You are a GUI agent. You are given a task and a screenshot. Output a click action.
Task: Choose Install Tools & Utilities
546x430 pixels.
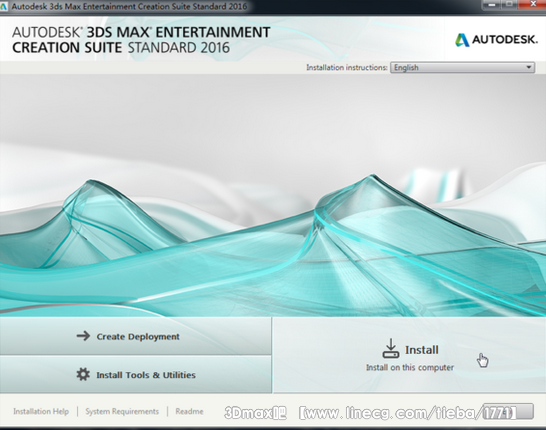point(135,374)
